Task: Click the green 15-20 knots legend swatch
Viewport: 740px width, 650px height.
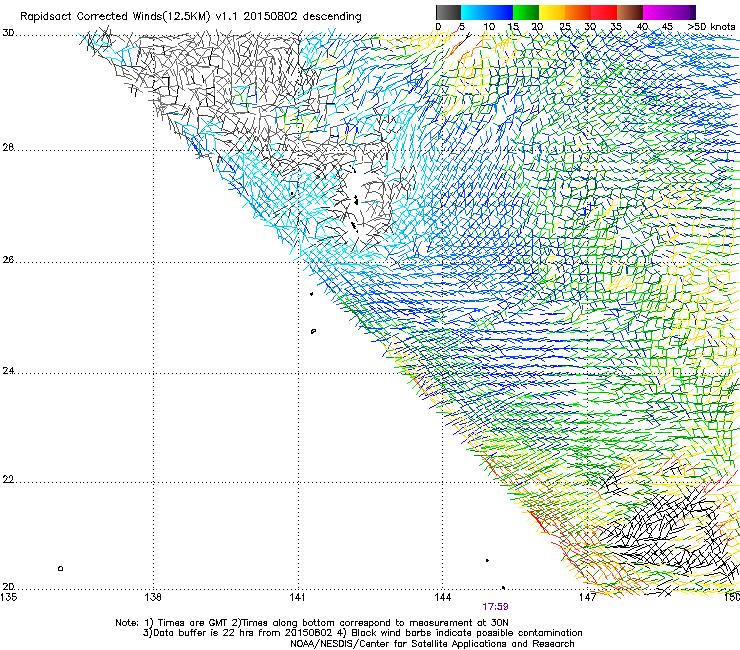Action: click(526, 12)
